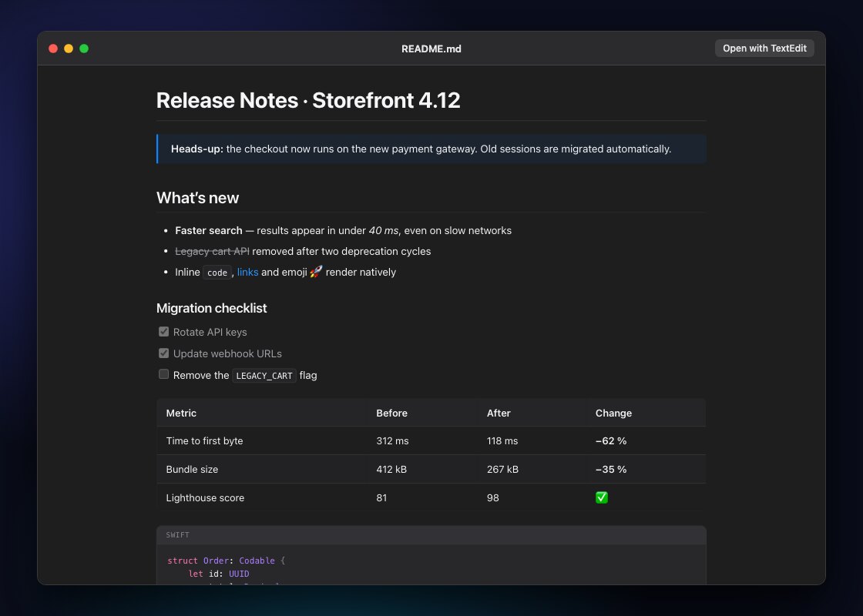The width and height of the screenshot is (863, 616).
Task: Click the "What's new" heading
Action: point(197,198)
